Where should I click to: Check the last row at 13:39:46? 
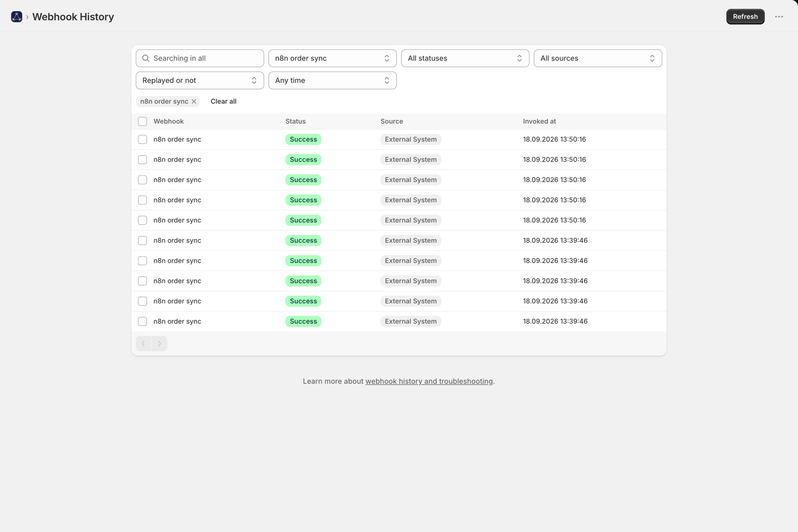click(x=143, y=321)
